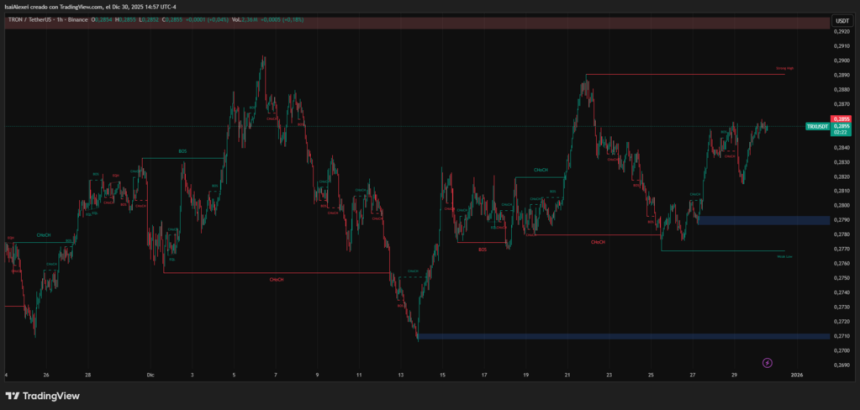Viewport: 860px width, 410px height.
Task: Click the bar countdown timer on price axis
Action: pyautogui.click(x=841, y=131)
